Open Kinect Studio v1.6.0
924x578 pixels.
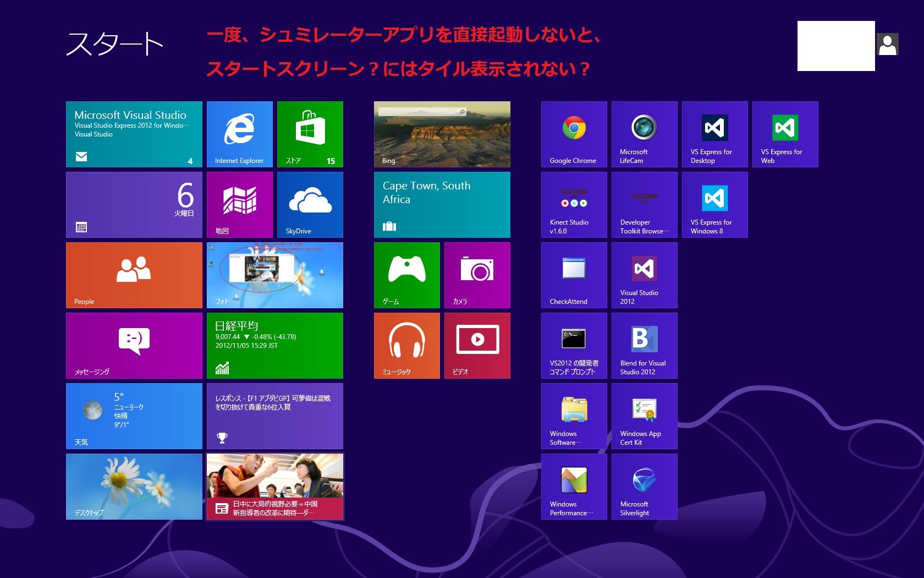click(574, 205)
